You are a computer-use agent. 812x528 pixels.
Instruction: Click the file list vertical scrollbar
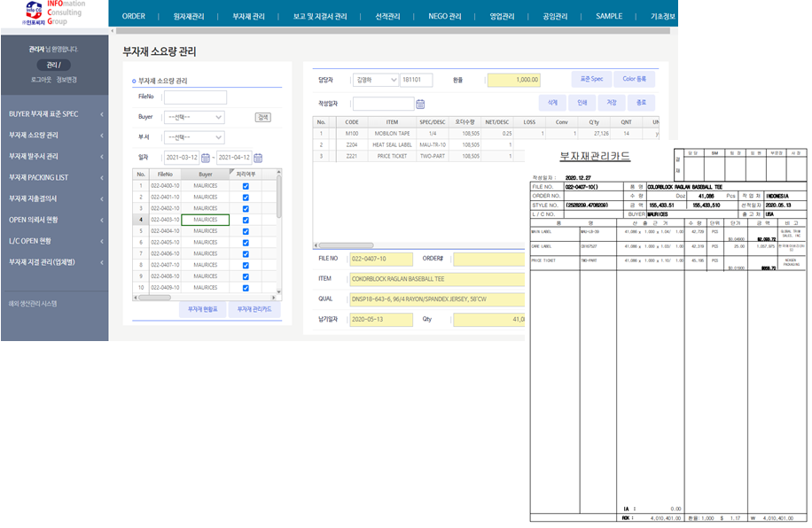point(279,197)
